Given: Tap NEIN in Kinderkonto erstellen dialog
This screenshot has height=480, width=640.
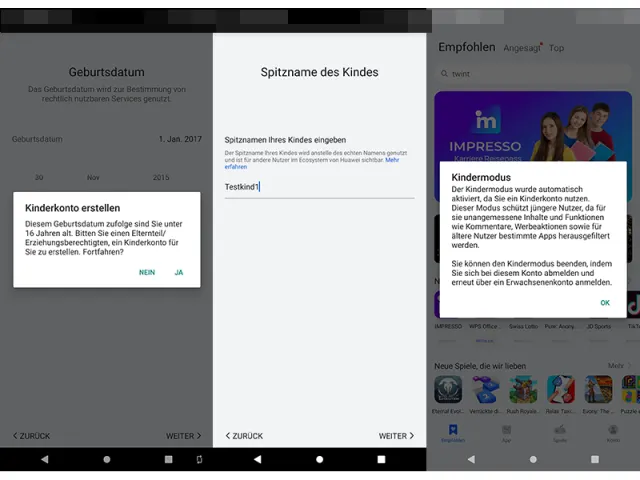Looking at the screenshot, I should tap(147, 272).
